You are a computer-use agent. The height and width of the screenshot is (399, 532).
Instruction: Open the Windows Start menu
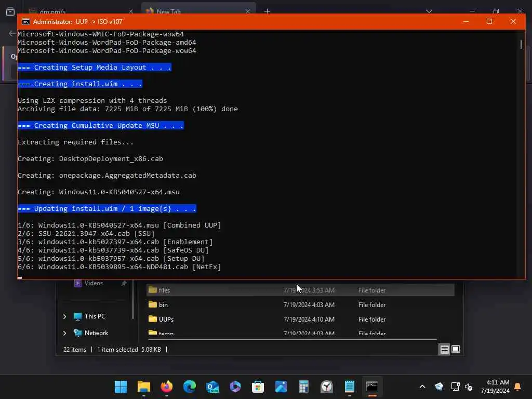click(x=121, y=387)
